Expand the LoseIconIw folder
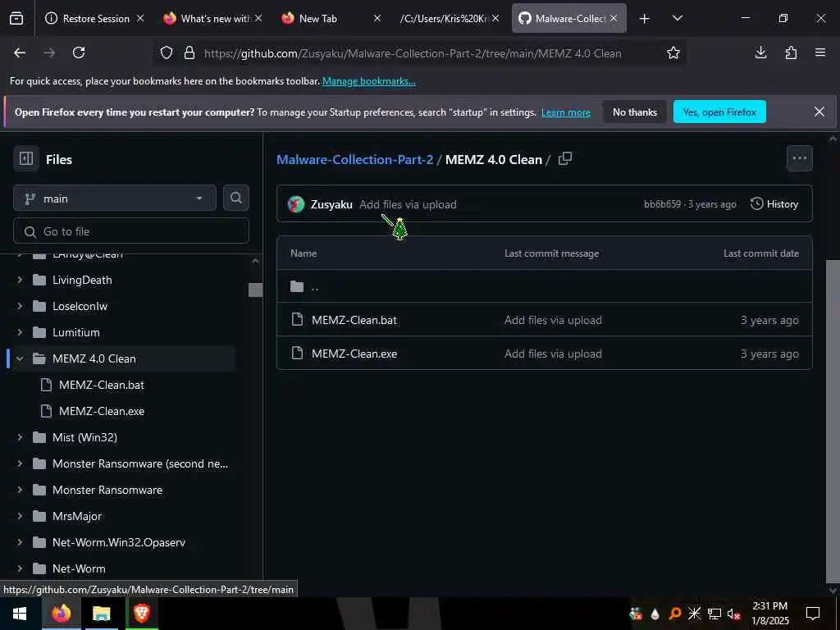 (x=20, y=307)
